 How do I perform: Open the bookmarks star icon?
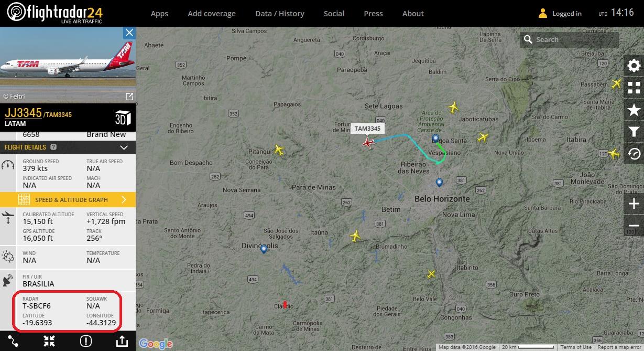(x=634, y=110)
